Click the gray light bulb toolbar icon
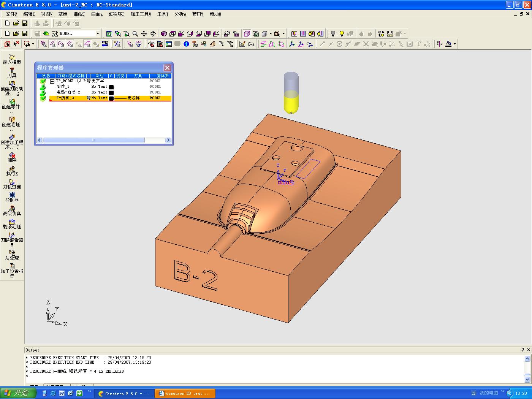Viewport: 532px width, 399px height. 333,33
